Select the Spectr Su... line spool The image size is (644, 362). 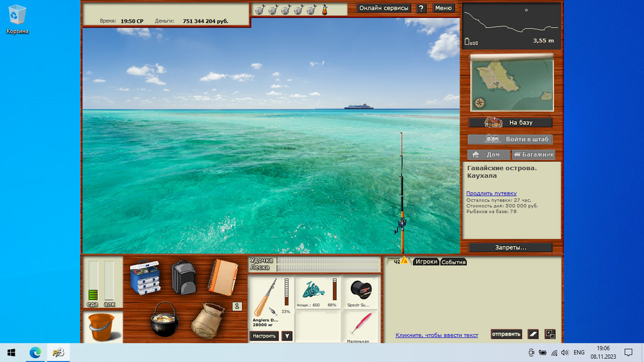click(360, 292)
